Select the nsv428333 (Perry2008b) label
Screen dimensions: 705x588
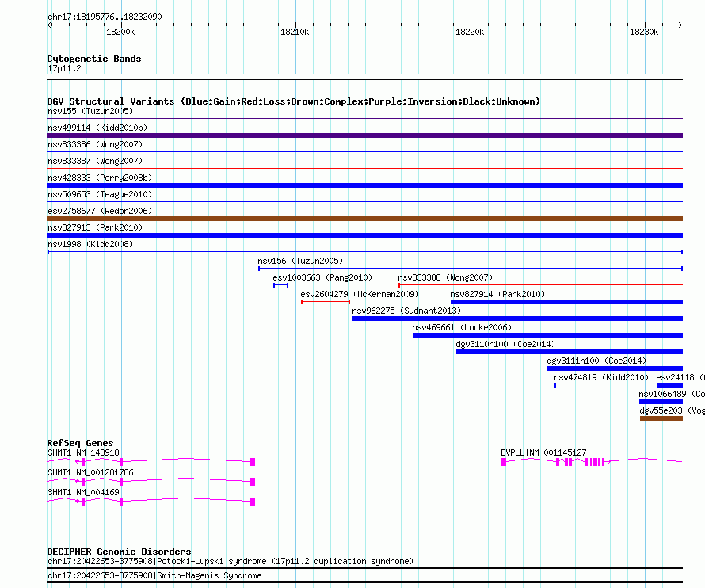(100, 178)
